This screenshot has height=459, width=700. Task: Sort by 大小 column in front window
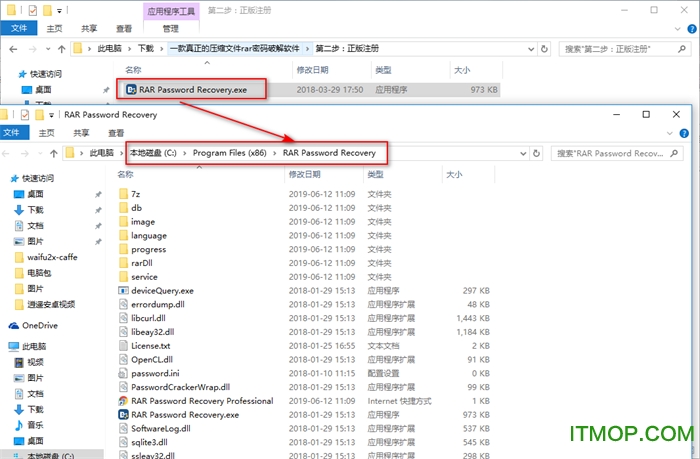454,175
